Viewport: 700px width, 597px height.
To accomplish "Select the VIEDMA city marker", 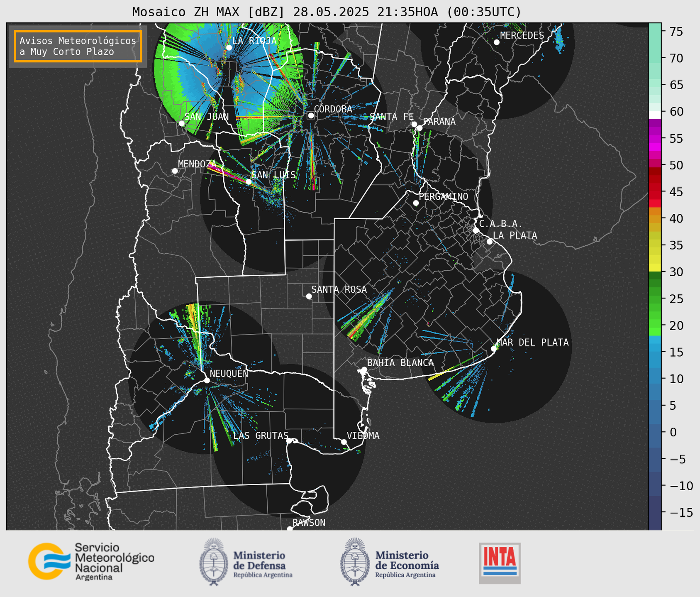I will (344, 442).
